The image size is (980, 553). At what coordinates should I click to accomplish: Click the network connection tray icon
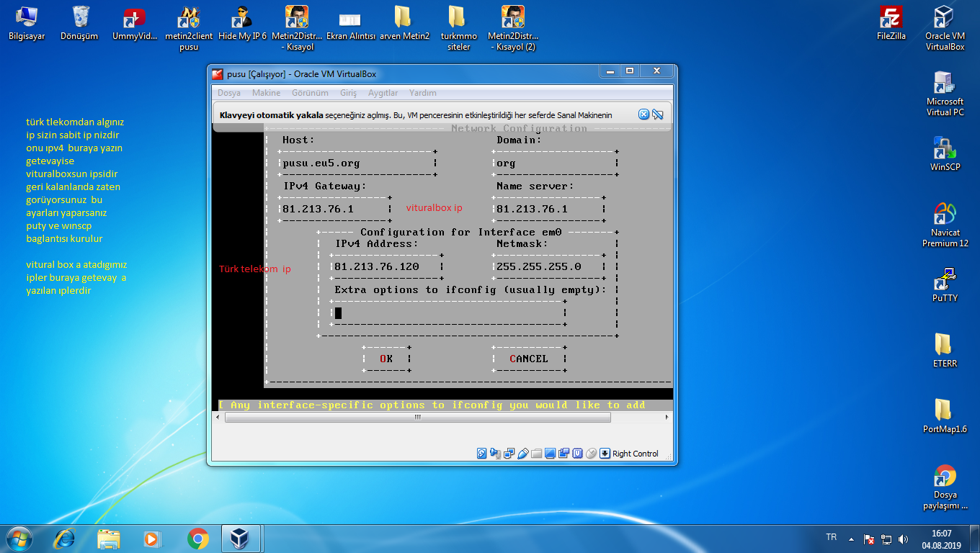(x=886, y=539)
